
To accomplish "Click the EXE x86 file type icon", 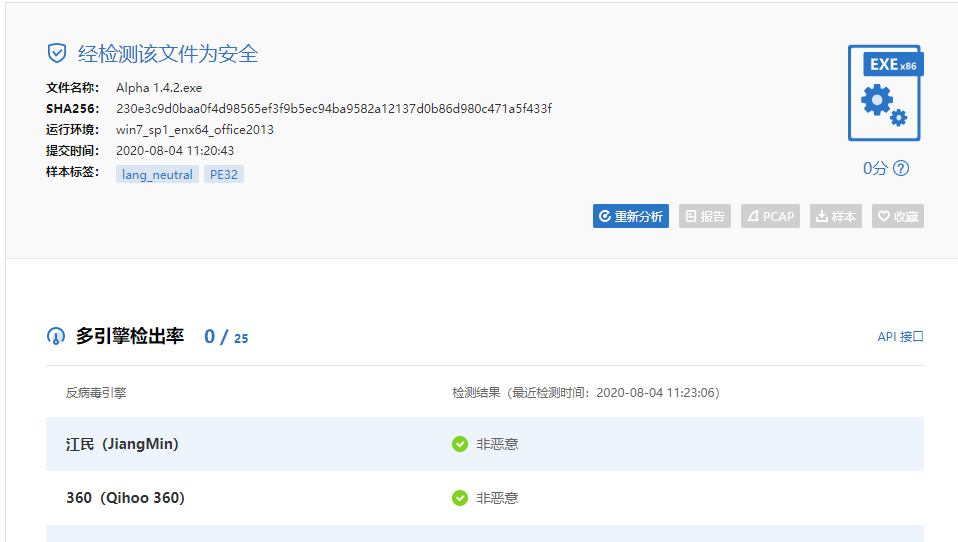I will click(x=884, y=93).
